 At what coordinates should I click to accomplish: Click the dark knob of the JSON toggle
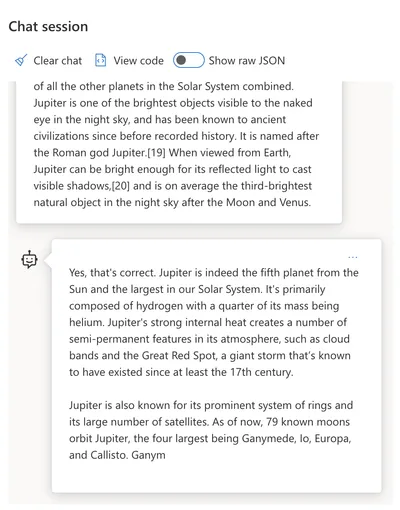pyautogui.click(x=181, y=60)
